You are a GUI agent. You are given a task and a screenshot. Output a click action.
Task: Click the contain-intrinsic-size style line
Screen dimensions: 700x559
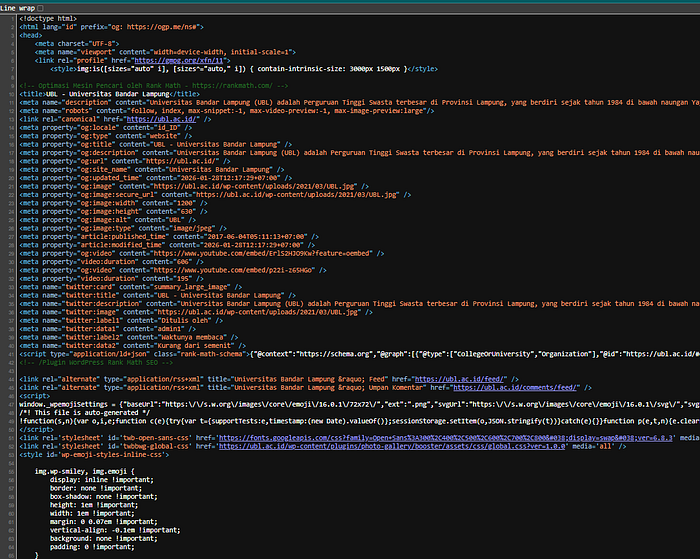pos(244,69)
